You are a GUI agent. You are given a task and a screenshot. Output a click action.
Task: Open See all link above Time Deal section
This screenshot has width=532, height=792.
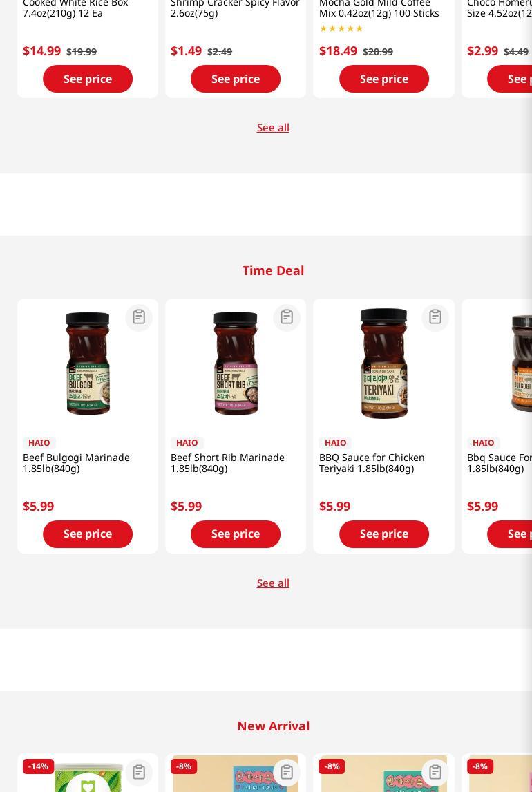coord(273,128)
